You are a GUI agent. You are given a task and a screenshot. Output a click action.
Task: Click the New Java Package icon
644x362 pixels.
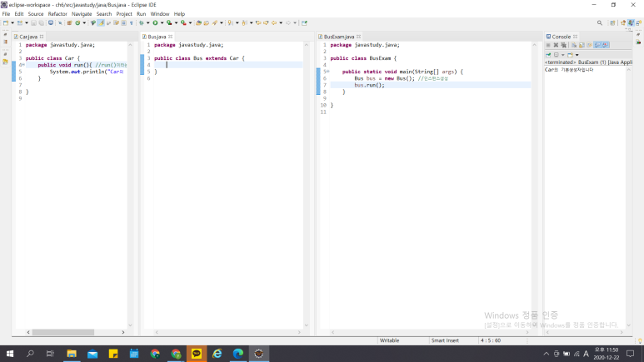point(69,23)
